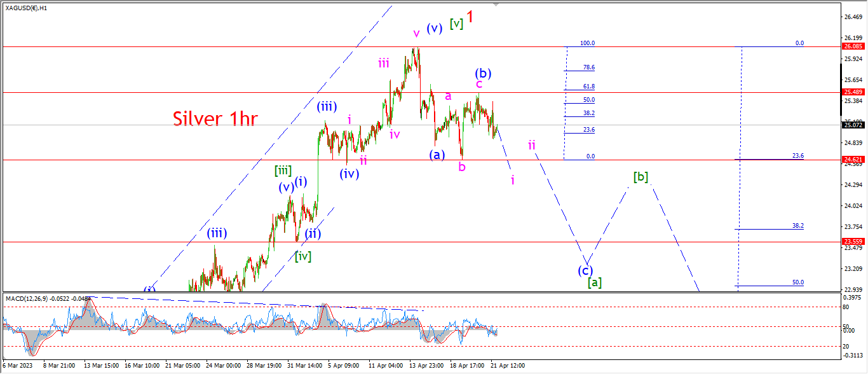The image size is (868, 374).
Task: Click the current price tag 25.072
Action: click(853, 125)
